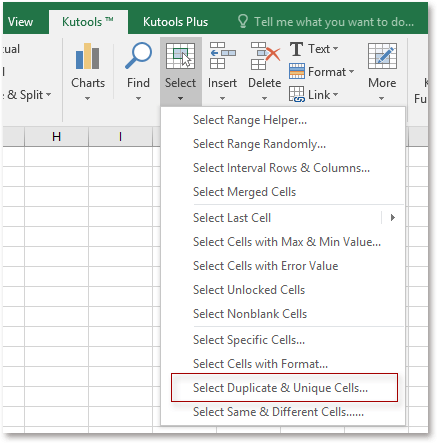
Task: Choose Select Duplicate & Unique Cells
Action: point(284,388)
